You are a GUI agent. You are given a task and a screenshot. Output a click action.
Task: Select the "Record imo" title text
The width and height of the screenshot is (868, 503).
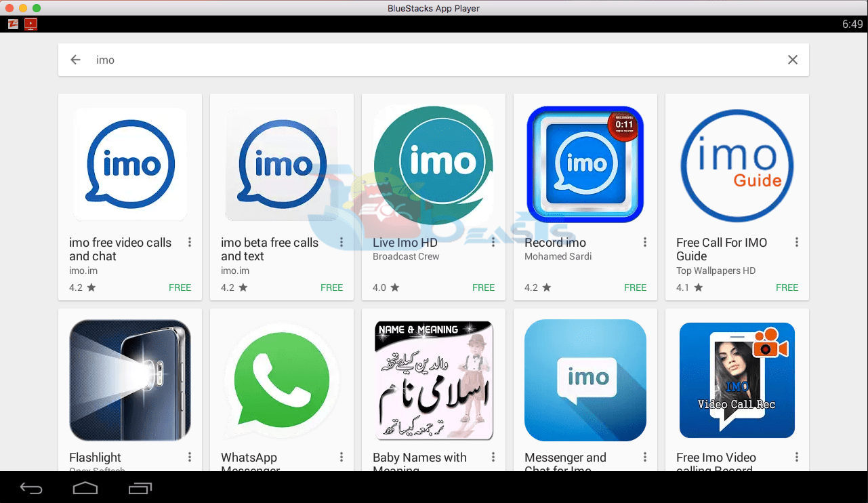pos(555,243)
